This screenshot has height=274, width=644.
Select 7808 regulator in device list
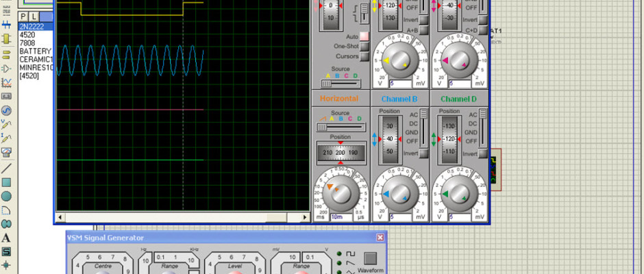27,43
